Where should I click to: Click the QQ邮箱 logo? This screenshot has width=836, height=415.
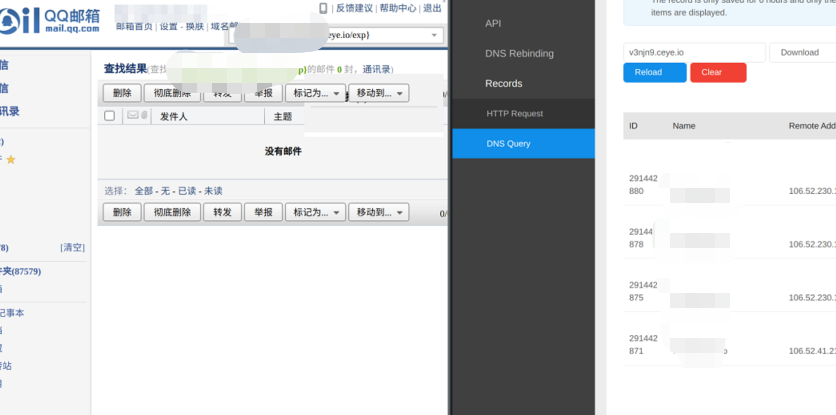coord(49,20)
